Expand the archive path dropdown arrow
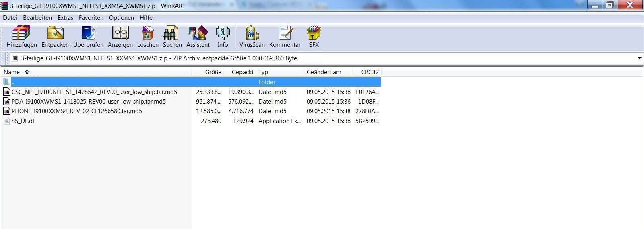This screenshot has height=229, width=644. tap(640, 58)
